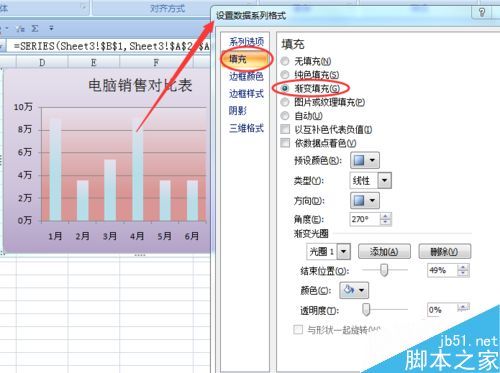Click the 透明度 0% field

[442, 310]
